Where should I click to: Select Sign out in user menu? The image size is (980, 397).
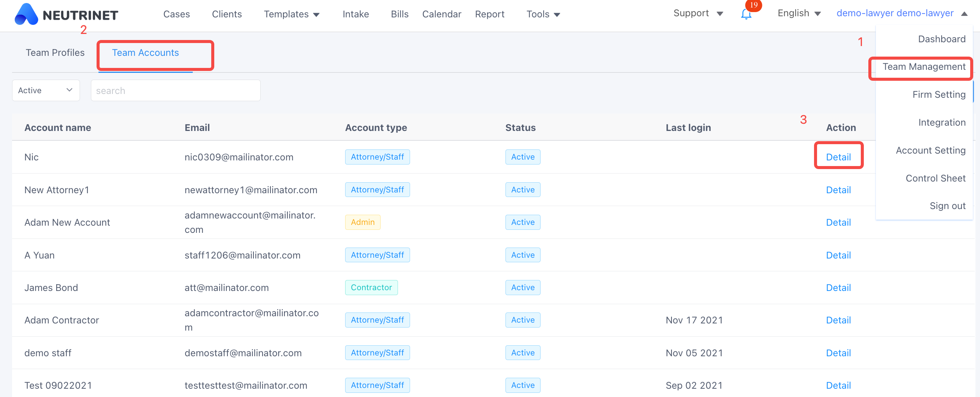coord(947,206)
